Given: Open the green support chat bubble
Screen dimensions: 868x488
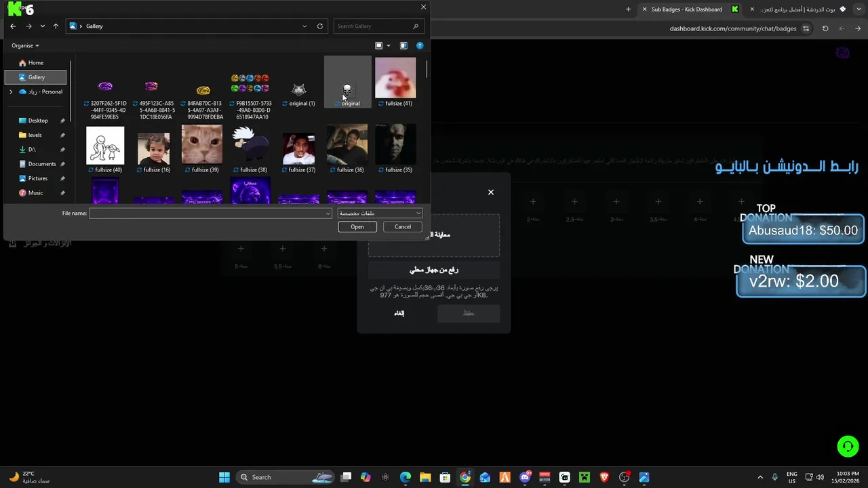Looking at the screenshot, I should (x=848, y=446).
